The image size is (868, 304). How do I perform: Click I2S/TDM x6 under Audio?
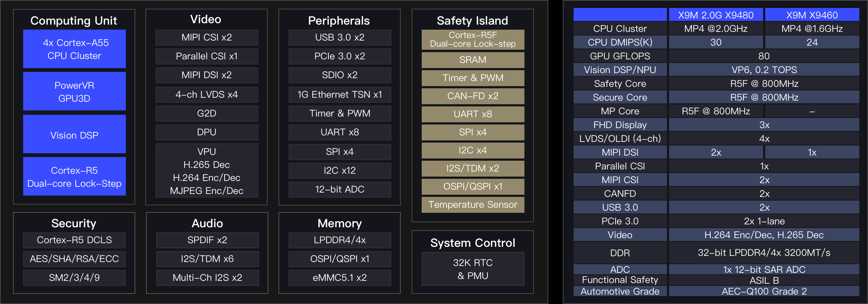tap(208, 259)
